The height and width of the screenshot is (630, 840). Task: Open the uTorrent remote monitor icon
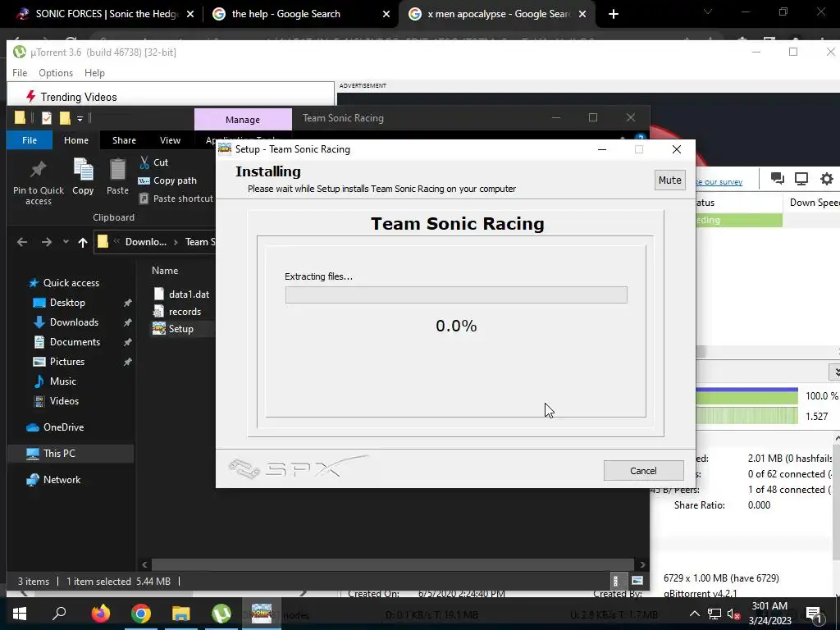point(801,179)
